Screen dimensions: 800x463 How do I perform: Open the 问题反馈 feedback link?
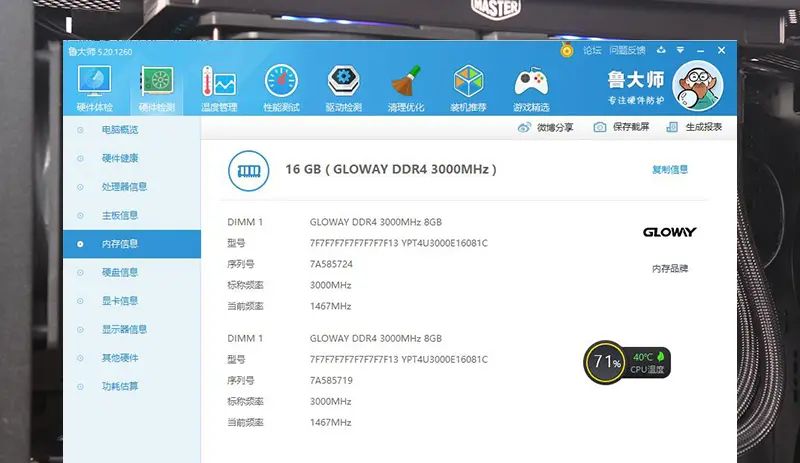[x=627, y=50]
